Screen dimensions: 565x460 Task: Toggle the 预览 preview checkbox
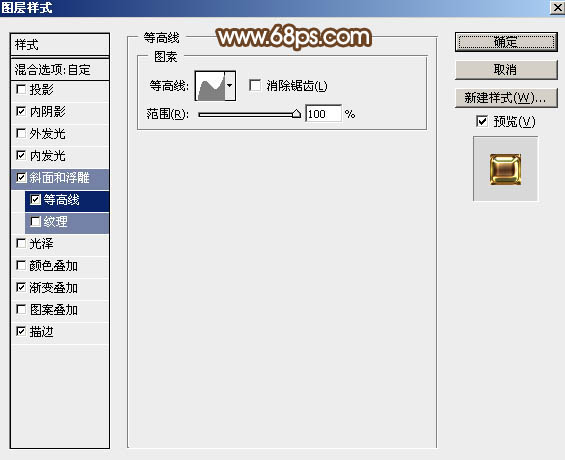point(482,121)
